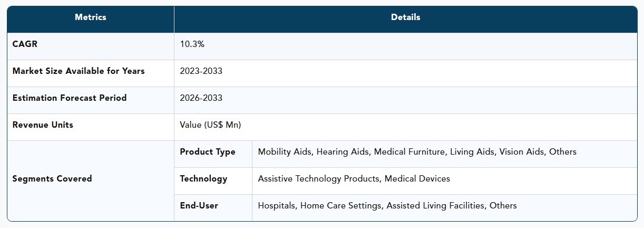Click the Technology sub-label
644x228 pixels.
(x=203, y=179)
